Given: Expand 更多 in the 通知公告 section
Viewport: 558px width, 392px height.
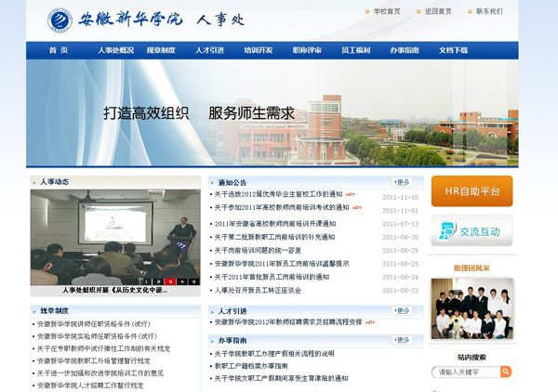Looking at the screenshot, I should (x=402, y=182).
